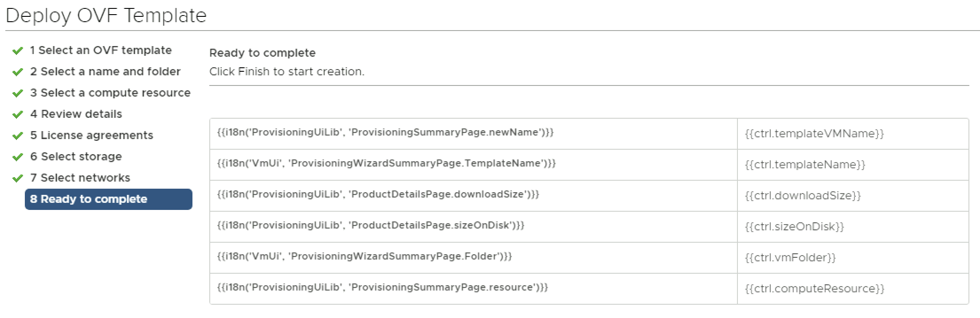The width and height of the screenshot is (980, 318).
Task: Switch to step 7 Select networks
Action: coord(80,178)
